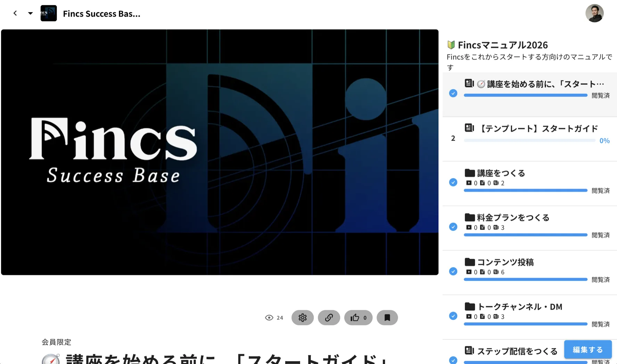Click the view count number 24
This screenshot has height=364, width=617.
(280, 318)
